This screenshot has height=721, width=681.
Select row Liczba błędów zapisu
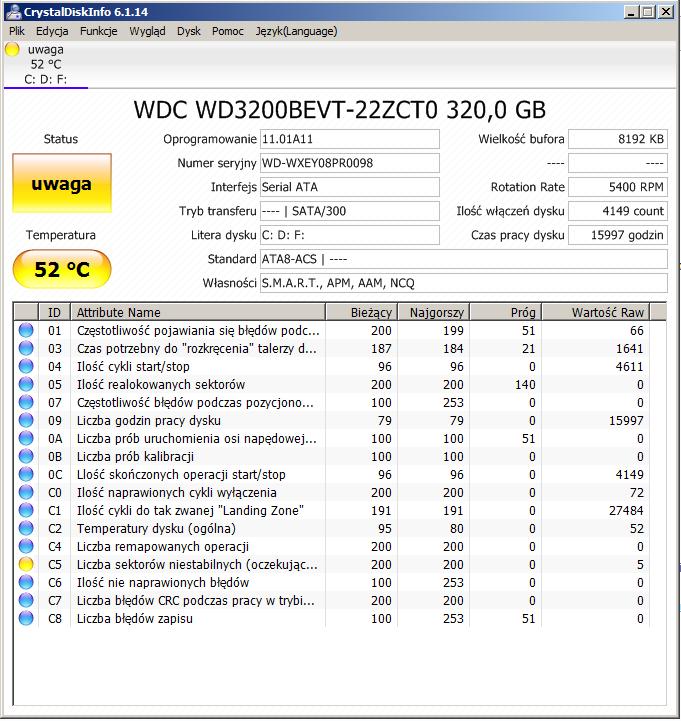tap(332, 618)
